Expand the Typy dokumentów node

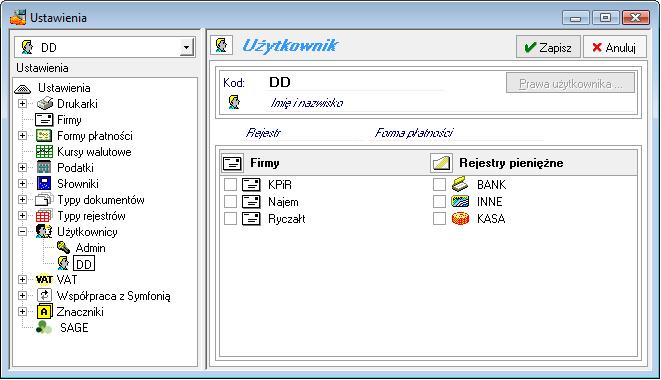click(x=22, y=199)
